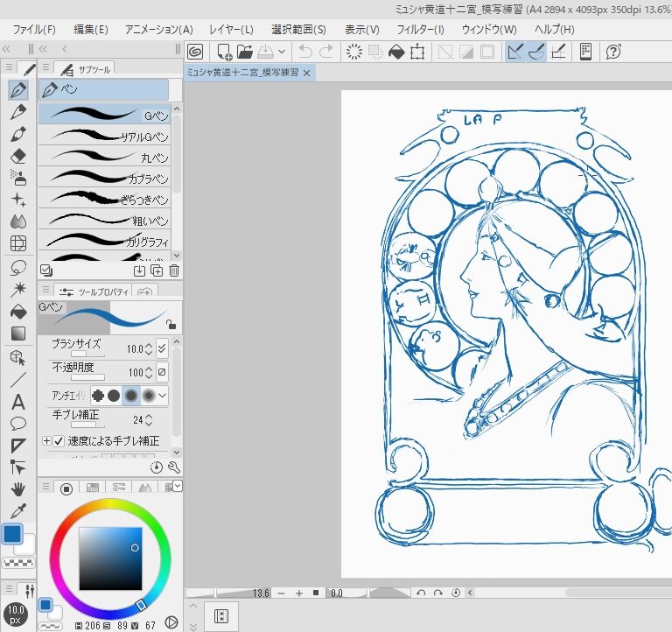Open CLIP STUDIO via the spiral icon
Viewport: 672px width, 632px height.
coord(195,52)
